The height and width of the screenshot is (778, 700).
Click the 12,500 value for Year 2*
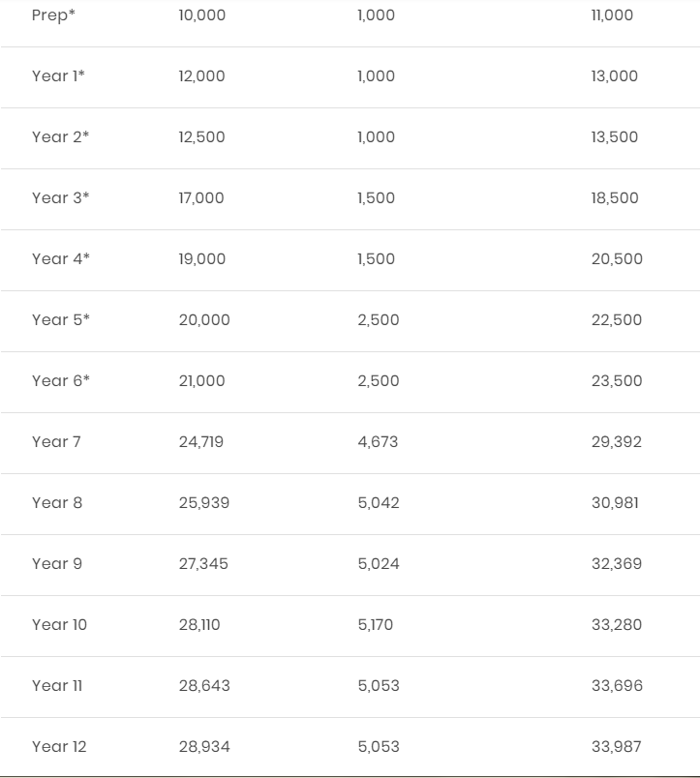(x=201, y=137)
